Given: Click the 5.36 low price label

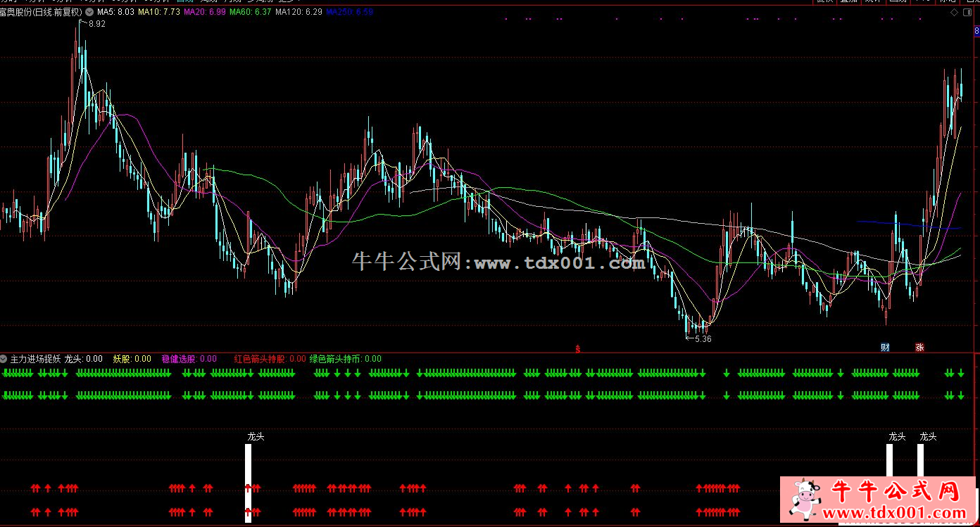Looking at the screenshot, I should pyautogui.click(x=703, y=338).
